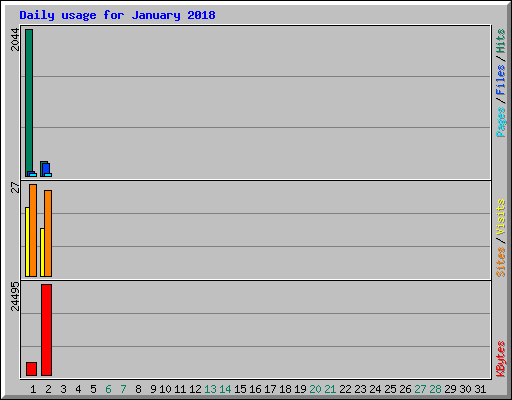Click the red "KBytes" legend label

click(501, 359)
